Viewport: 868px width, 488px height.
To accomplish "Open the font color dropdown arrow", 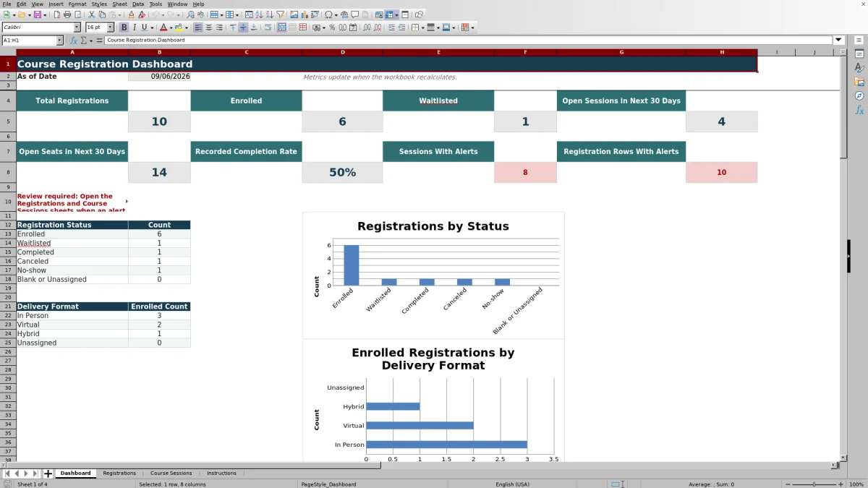I will [171, 27].
